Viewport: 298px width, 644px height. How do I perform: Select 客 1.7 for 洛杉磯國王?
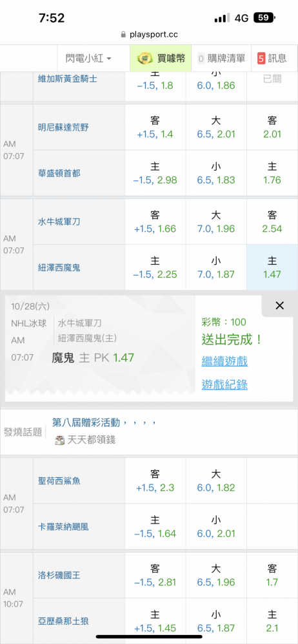272,575
